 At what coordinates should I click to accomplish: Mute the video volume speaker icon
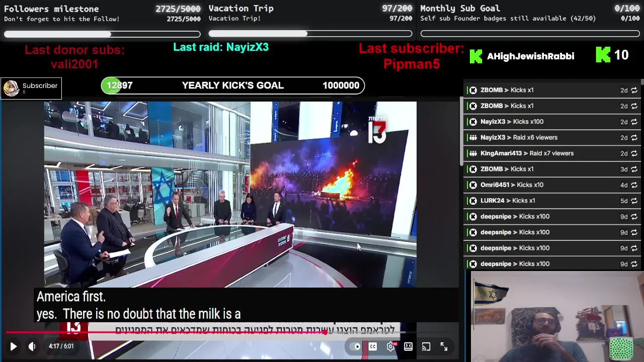[x=32, y=346]
